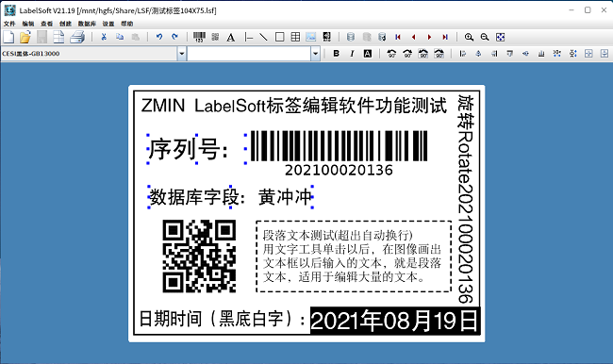The image size is (613, 364).
Task: Toggle bold text formatting
Action: pos(337,54)
